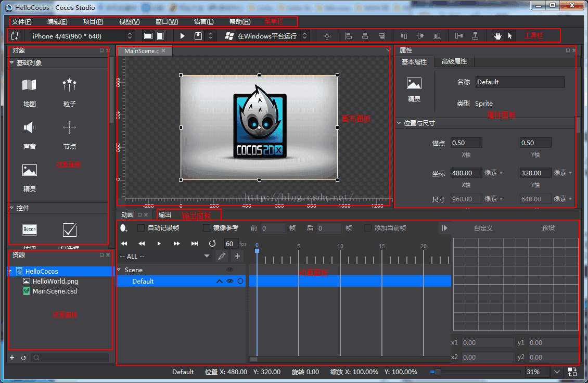Click the align bottom toolbar icon
The height and width of the screenshot is (383, 588).
[x=437, y=35]
